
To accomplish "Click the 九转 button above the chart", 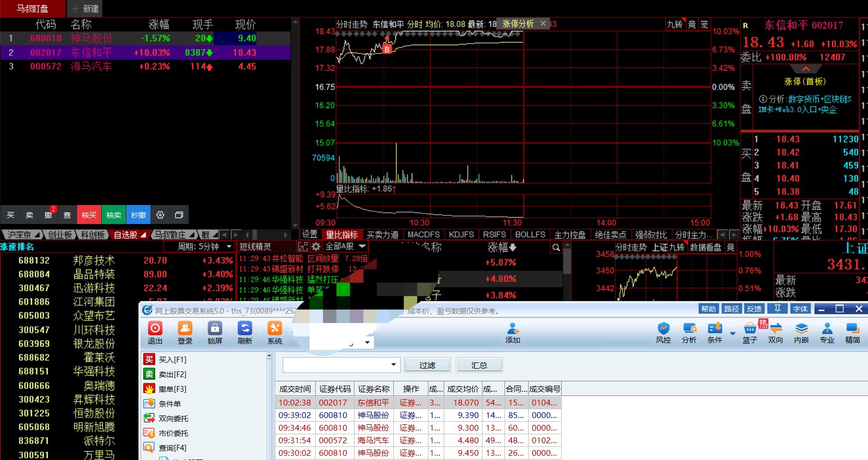I will [x=674, y=24].
